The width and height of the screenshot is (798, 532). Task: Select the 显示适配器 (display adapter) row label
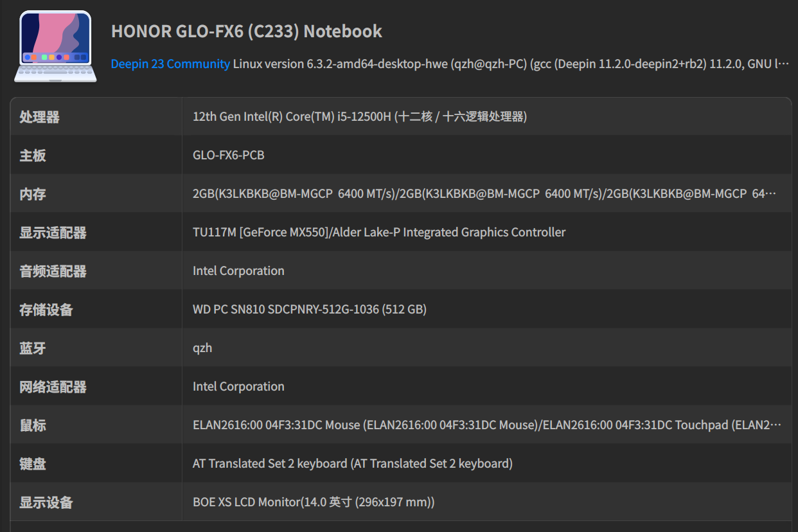(x=53, y=233)
